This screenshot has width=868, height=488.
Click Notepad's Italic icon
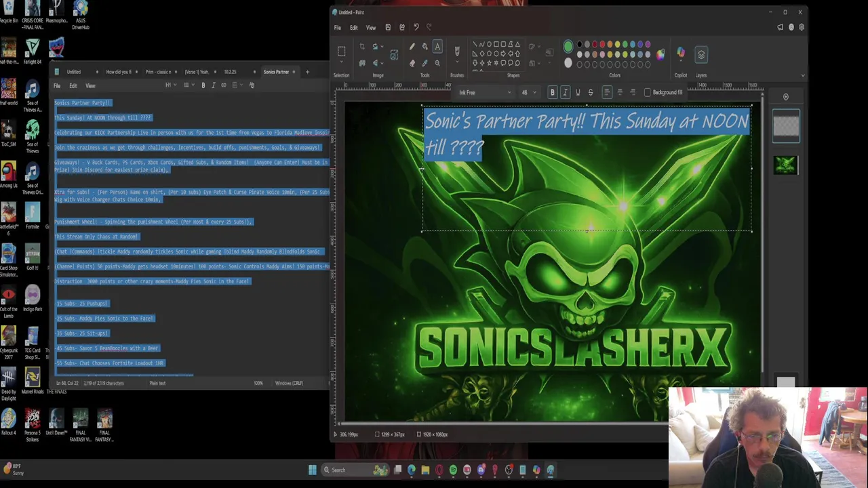(213, 85)
